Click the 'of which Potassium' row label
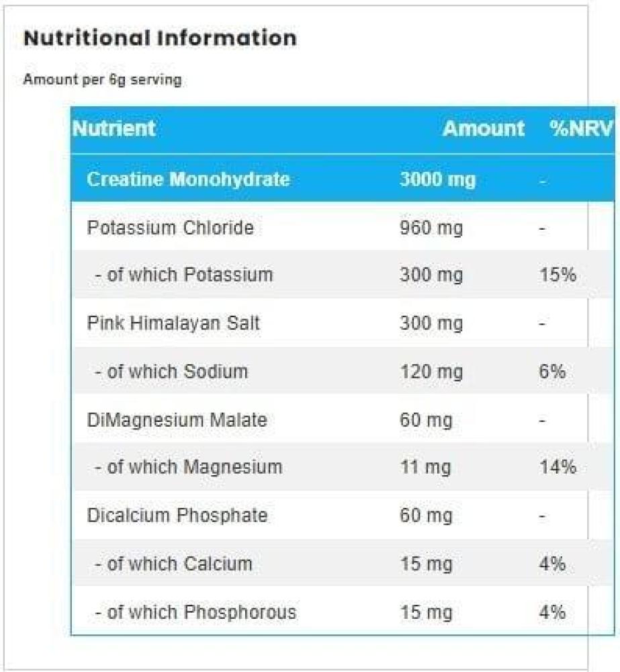 click(183, 275)
